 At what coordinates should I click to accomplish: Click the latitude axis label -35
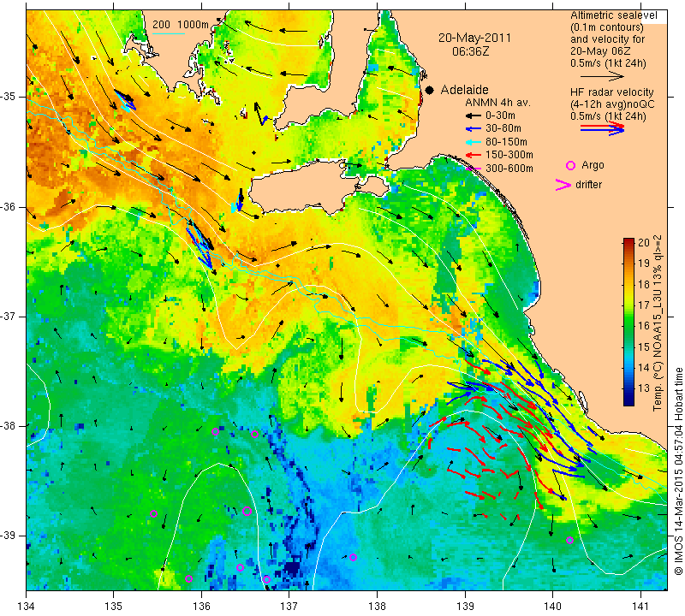[9, 97]
